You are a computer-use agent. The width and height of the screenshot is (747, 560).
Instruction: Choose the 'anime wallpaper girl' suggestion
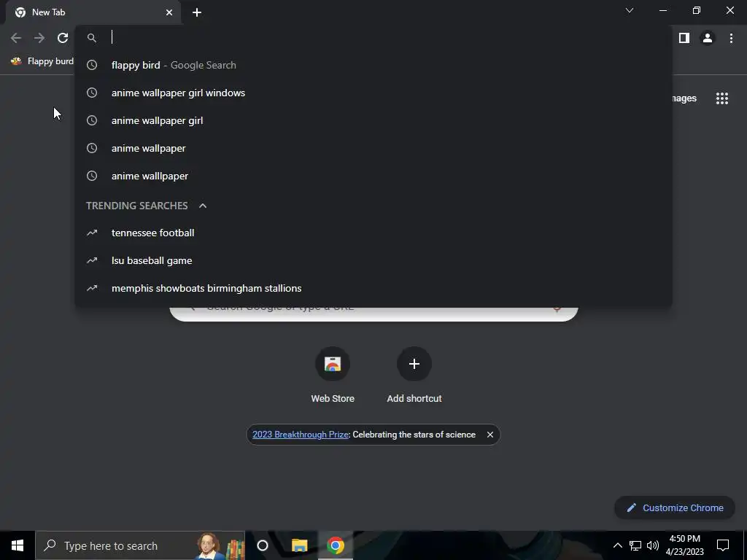coord(373,120)
